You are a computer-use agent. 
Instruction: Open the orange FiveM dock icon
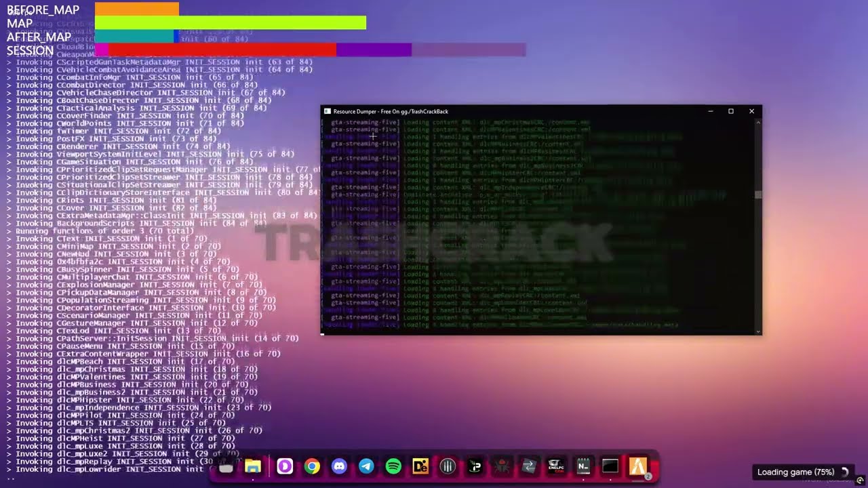(639, 466)
